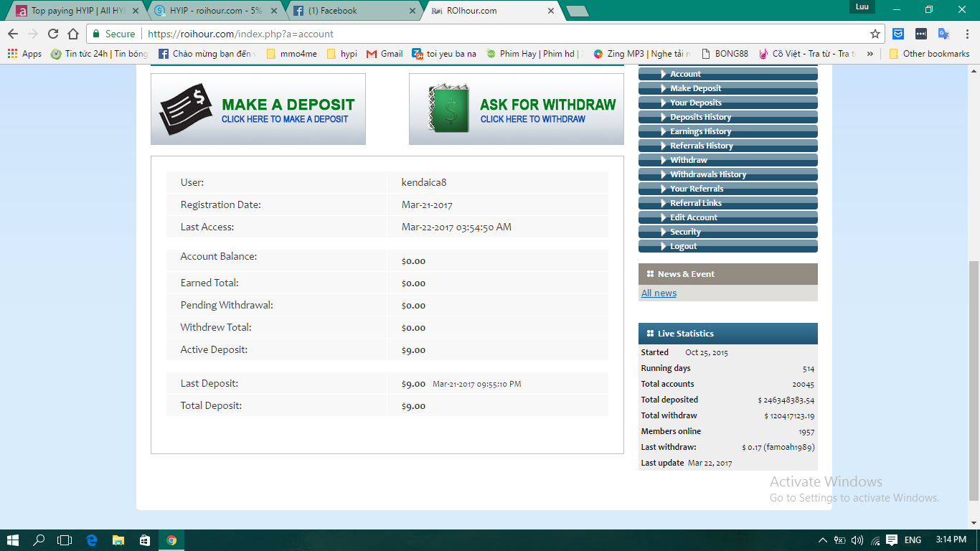The width and height of the screenshot is (980, 551).
Task: Launch Microsoft Edge from the taskbar
Action: pyautogui.click(x=92, y=540)
